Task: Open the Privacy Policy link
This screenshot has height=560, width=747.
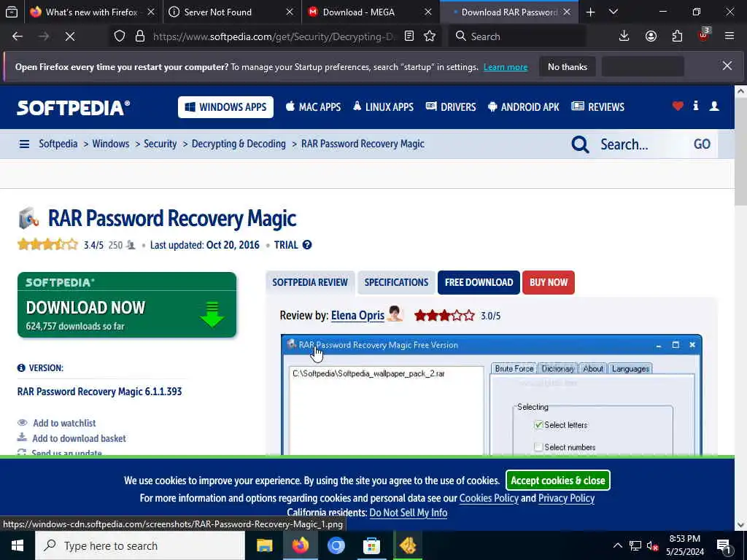Action: pyautogui.click(x=566, y=498)
